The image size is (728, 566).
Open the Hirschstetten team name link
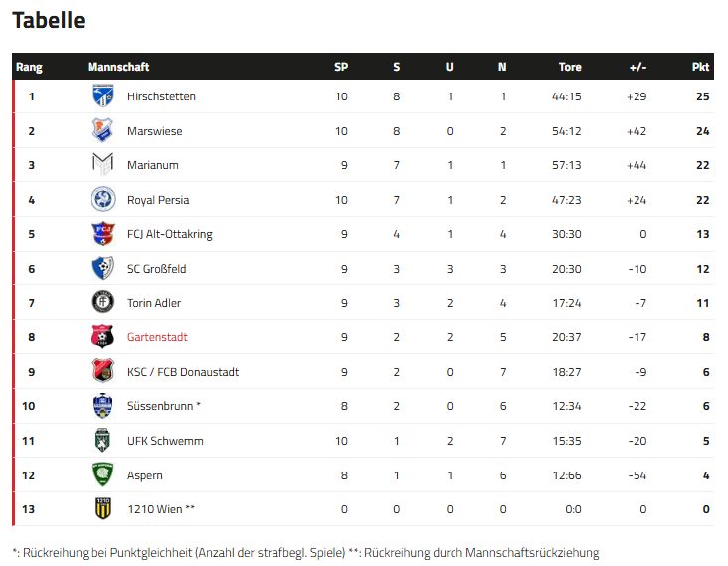[x=161, y=96]
